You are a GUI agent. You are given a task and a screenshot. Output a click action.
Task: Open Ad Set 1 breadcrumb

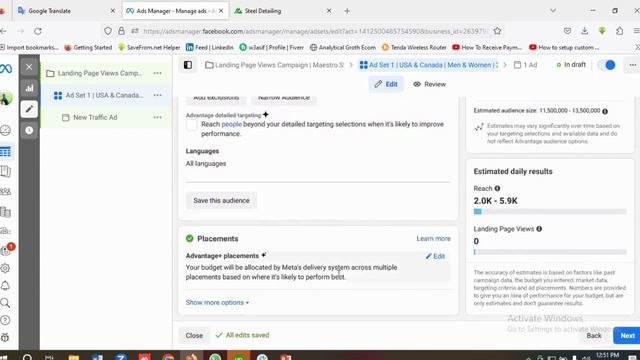click(429, 65)
